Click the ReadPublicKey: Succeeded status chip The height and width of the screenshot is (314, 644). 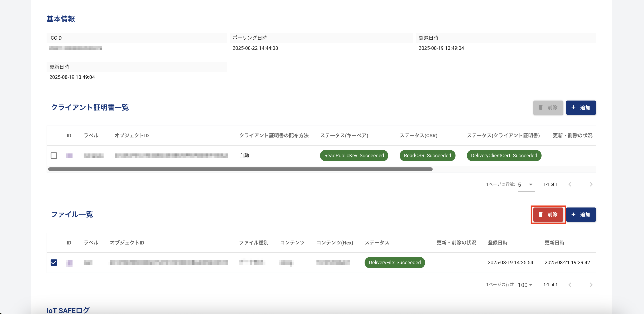point(354,155)
